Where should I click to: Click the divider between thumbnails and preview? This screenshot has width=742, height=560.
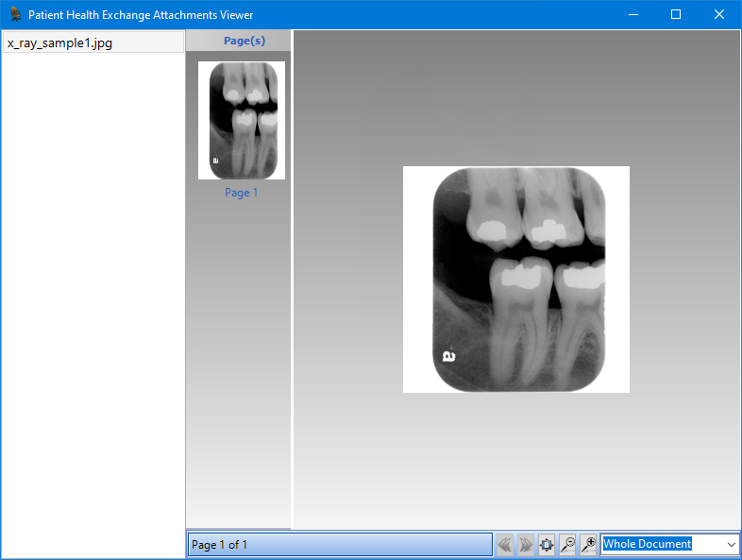(x=292, y=283)
